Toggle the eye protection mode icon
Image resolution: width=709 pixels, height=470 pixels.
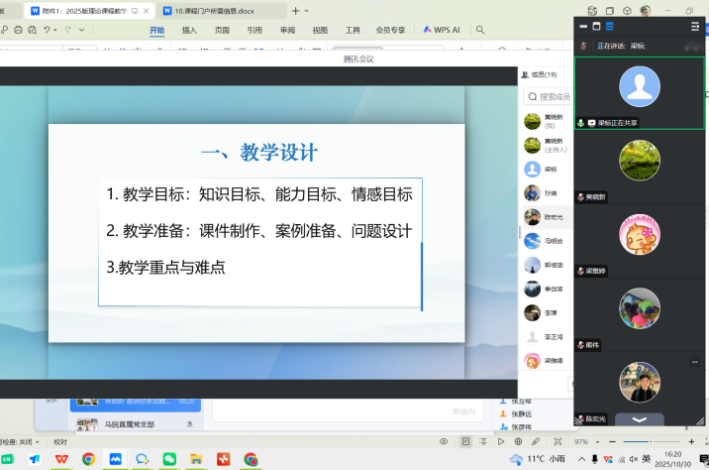444,442
